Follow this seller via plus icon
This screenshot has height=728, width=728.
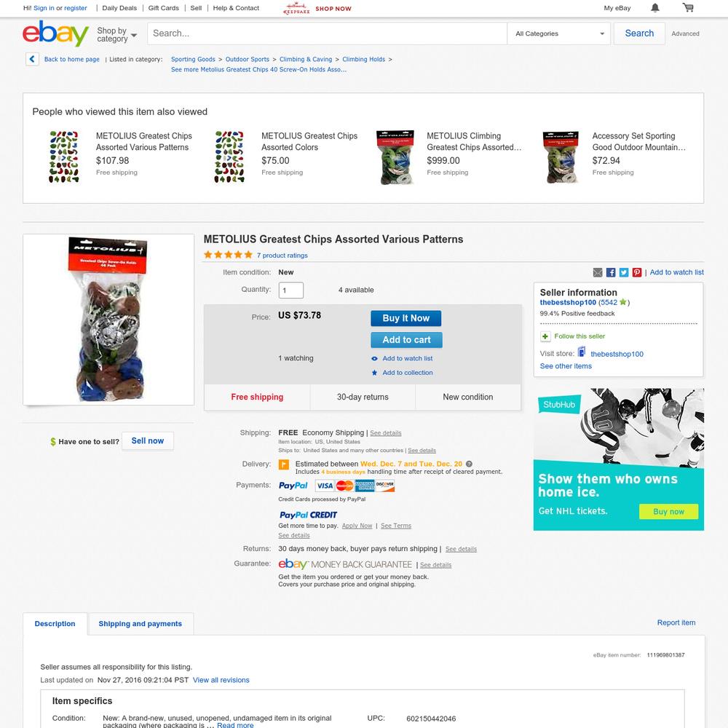coord(545,336)
